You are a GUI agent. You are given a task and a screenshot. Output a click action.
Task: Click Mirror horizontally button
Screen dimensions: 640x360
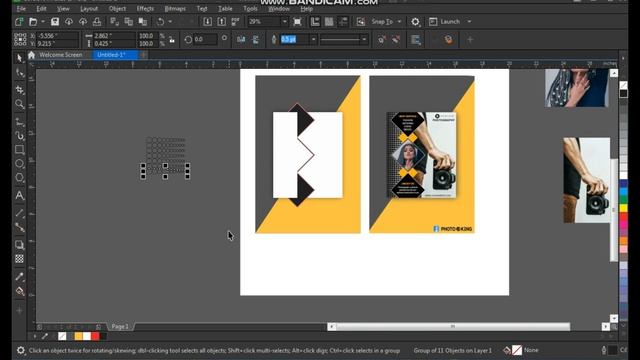coord(241,40)
